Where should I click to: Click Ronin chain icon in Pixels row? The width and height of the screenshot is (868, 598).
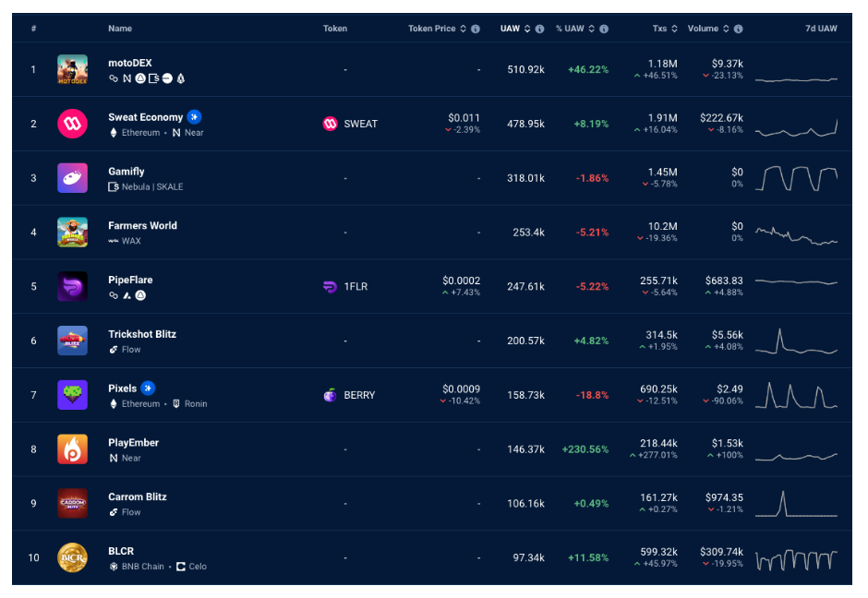(x=176, y=404)
